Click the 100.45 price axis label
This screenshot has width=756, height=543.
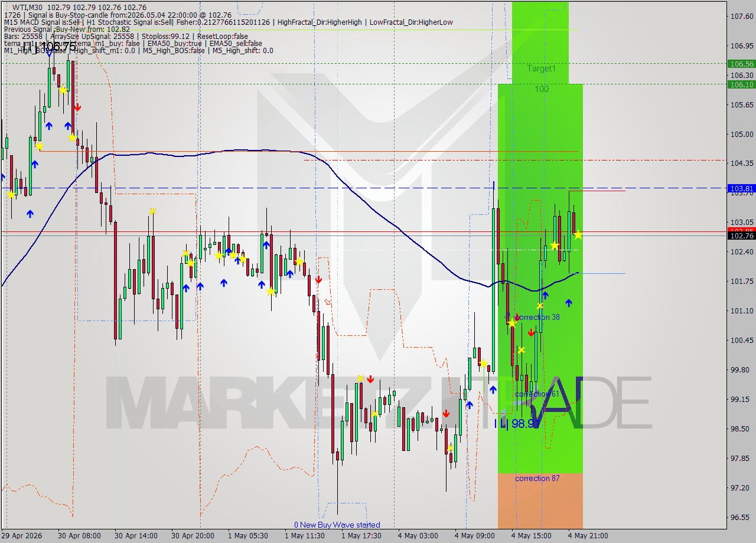tap(741, 340)
